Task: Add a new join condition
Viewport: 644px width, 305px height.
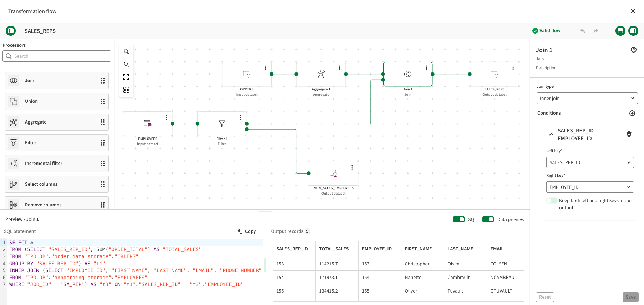Action: coord(632,113)
